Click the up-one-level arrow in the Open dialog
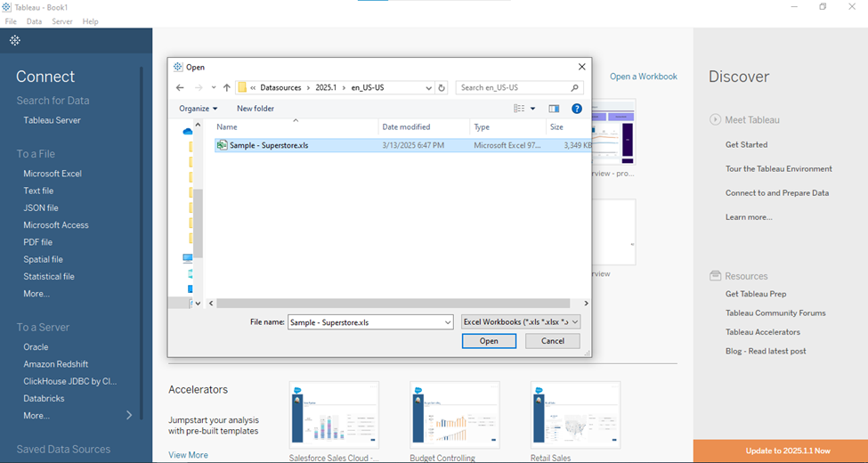Image resolution: width=868 pixels, height=463 pixels. (226, 87)
